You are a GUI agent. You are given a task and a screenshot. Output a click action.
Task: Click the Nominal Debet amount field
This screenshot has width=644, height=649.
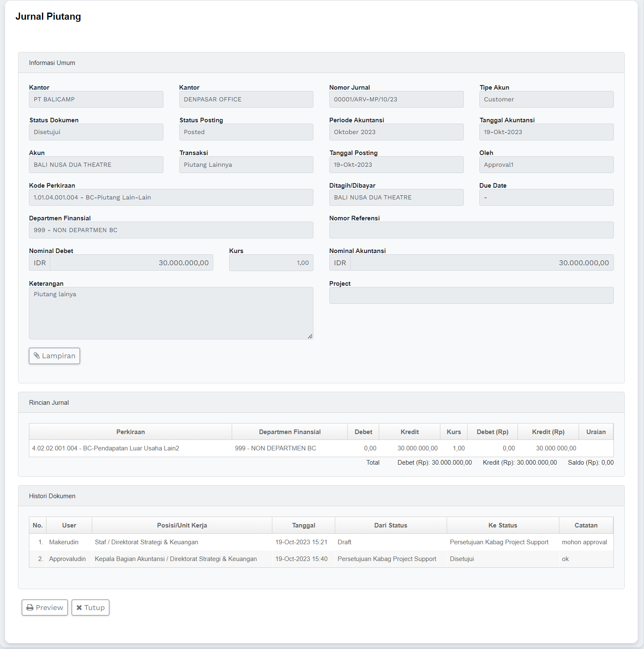point(131,263)
